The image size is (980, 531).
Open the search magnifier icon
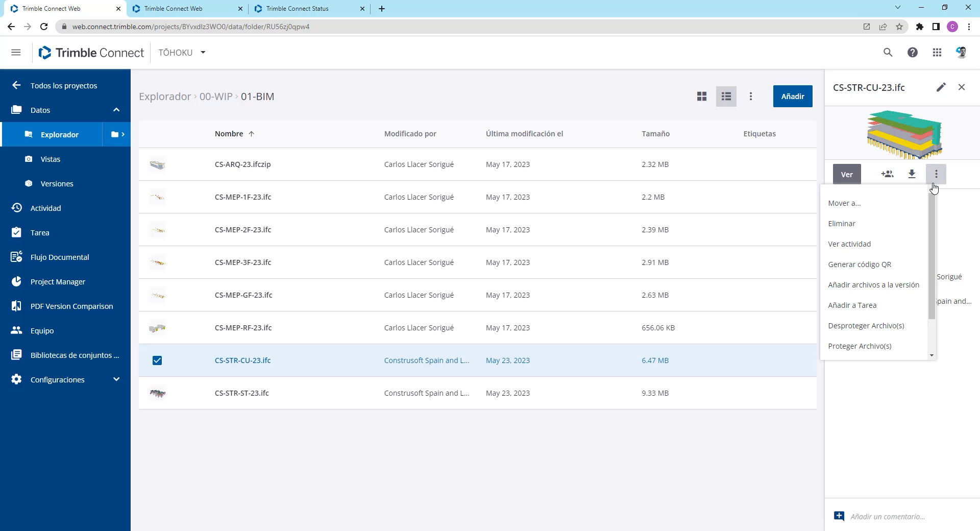tap(888, 53)
